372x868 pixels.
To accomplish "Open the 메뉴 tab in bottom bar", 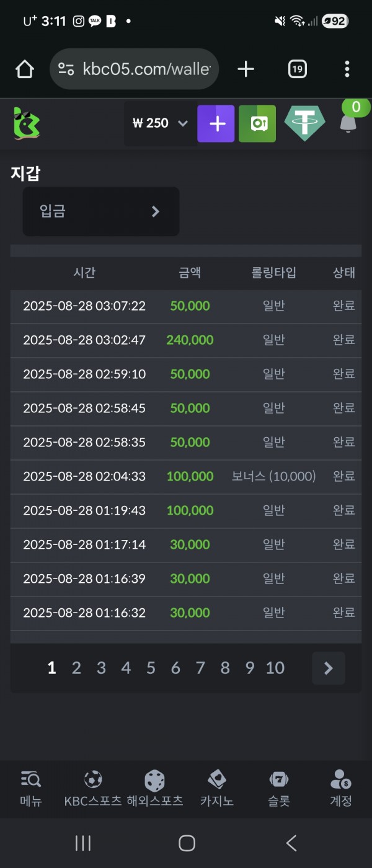I will pyautogui.click(x=30, y=789).
